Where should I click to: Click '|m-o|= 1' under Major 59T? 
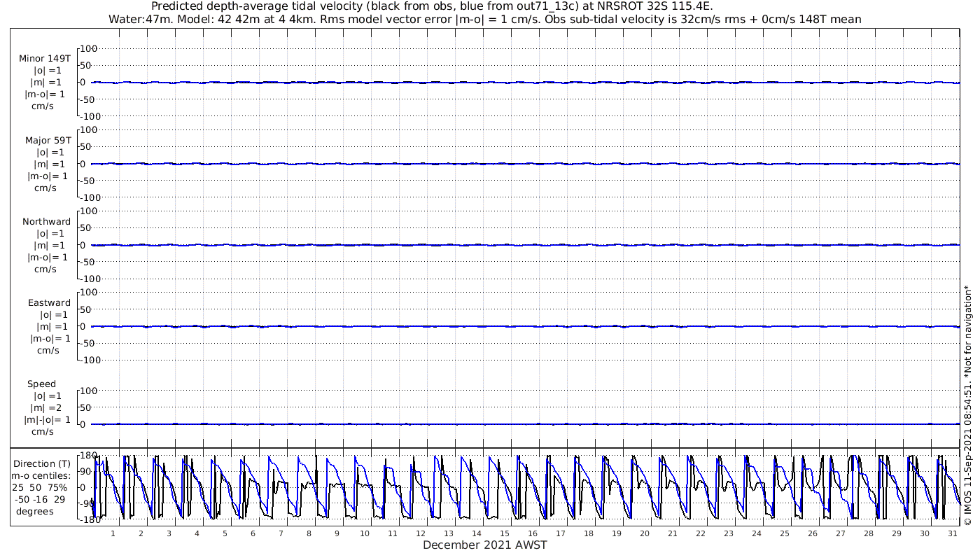click(x=46, y=176)
